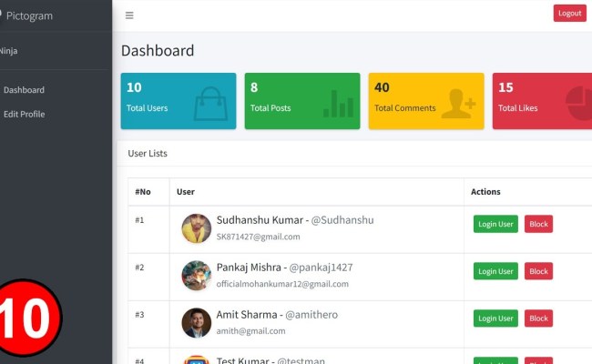
Task: Select the Total Users card label
Action: 147,108
